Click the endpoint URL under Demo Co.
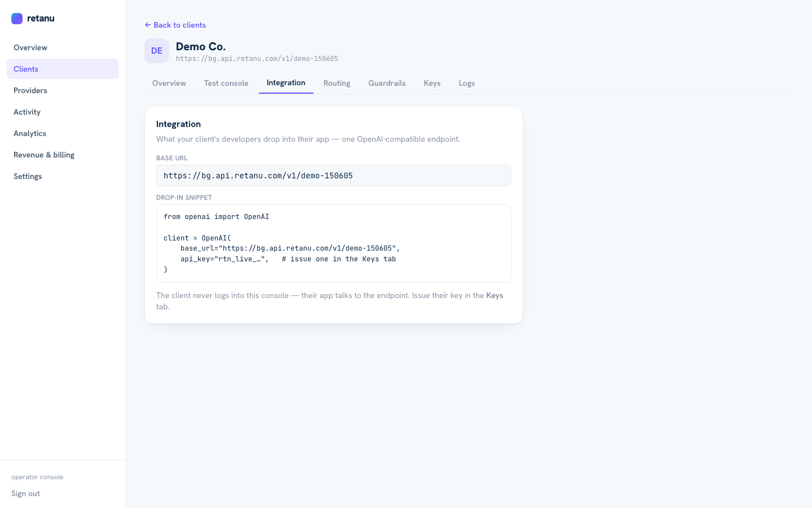The width and height of the screenshot is (812, 508). pyautogui.click(x=257, y=59)
